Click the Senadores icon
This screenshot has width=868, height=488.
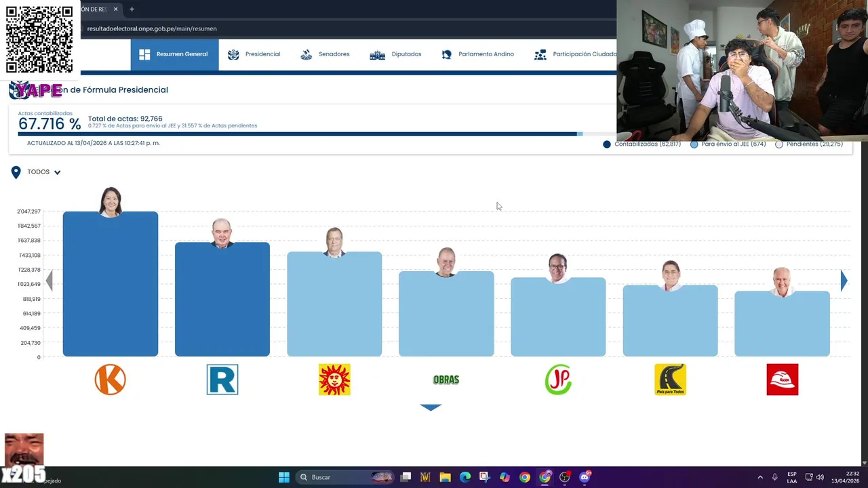click(x=307, y=54)
